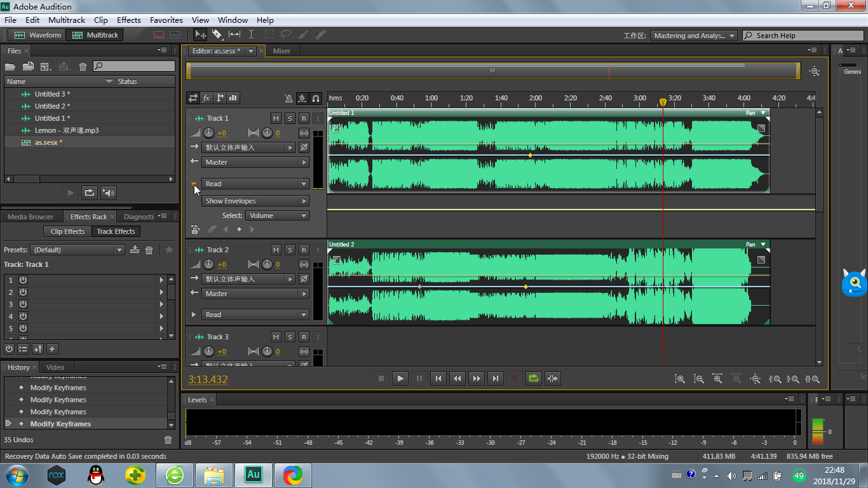Play the session from the transport bar
Viewport: 868px width, 488px height.
pos(400,379)
